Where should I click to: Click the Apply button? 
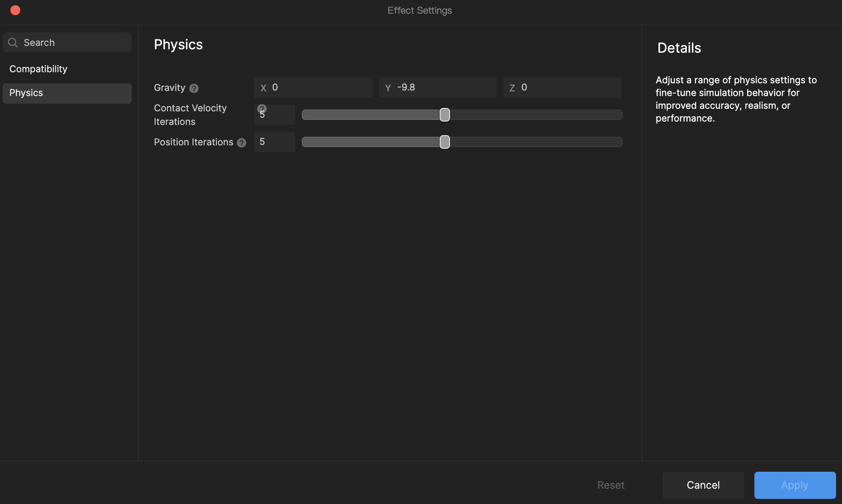795,485
